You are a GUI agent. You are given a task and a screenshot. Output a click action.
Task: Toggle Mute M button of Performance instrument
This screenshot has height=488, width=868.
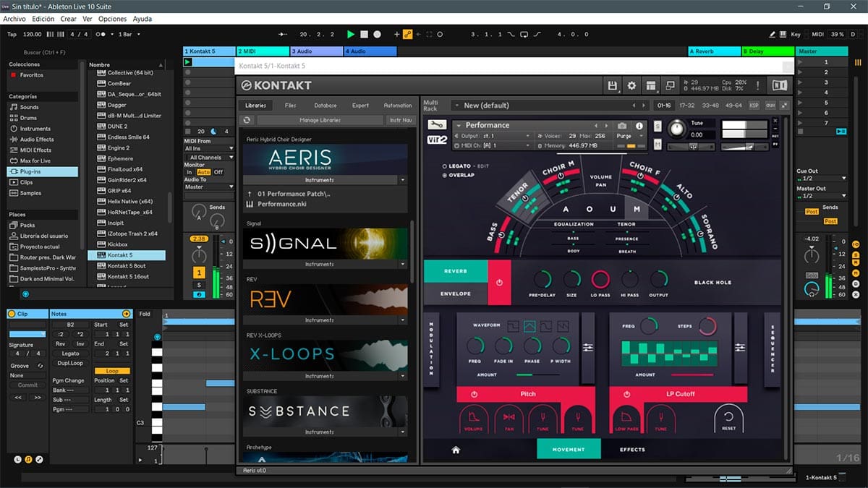tap(658, 145)
